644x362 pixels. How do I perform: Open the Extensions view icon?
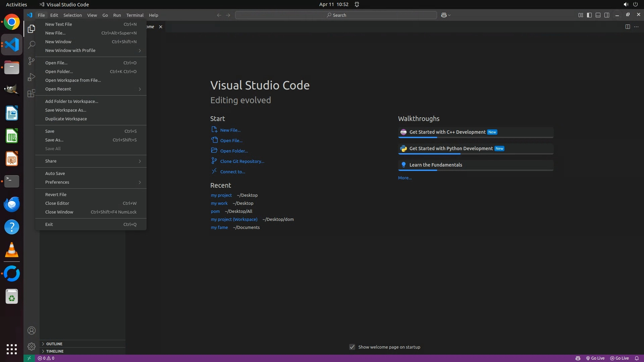point(31,93)
